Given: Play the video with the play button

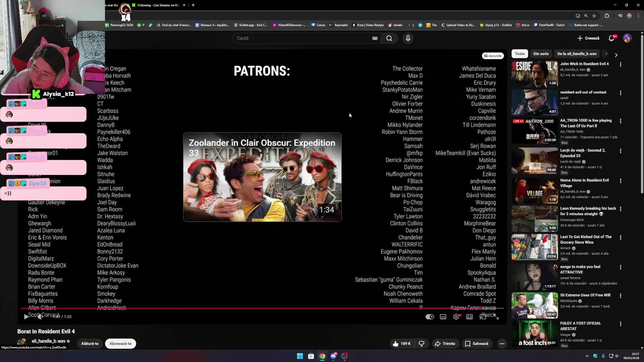Looking at the screenshot, I should [26, 316].
